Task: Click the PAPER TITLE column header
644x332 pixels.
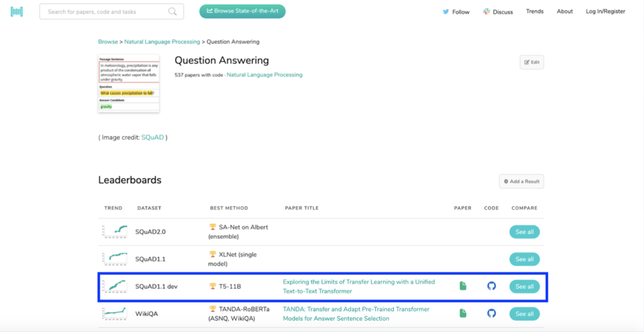Action: pos(302,208)
